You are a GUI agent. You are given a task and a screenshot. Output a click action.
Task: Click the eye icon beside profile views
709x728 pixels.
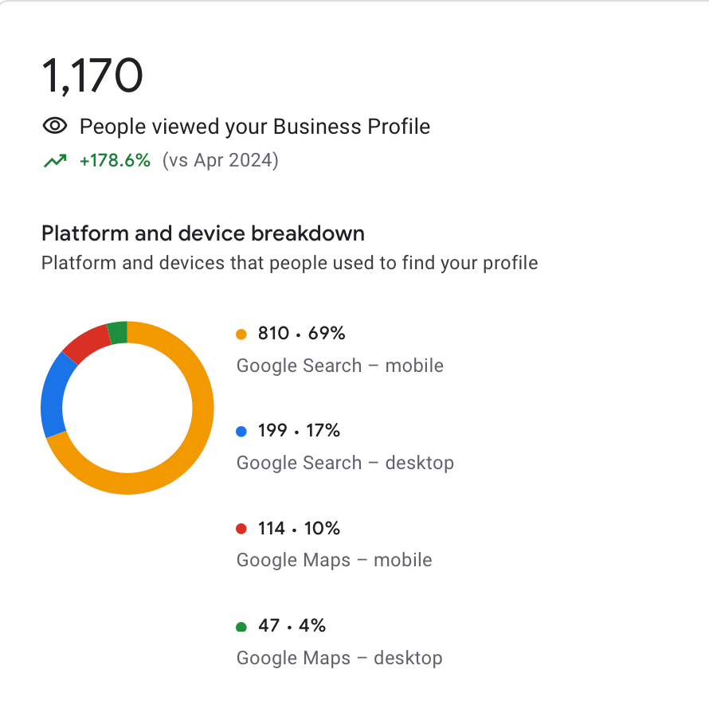(x=55, y=126)
